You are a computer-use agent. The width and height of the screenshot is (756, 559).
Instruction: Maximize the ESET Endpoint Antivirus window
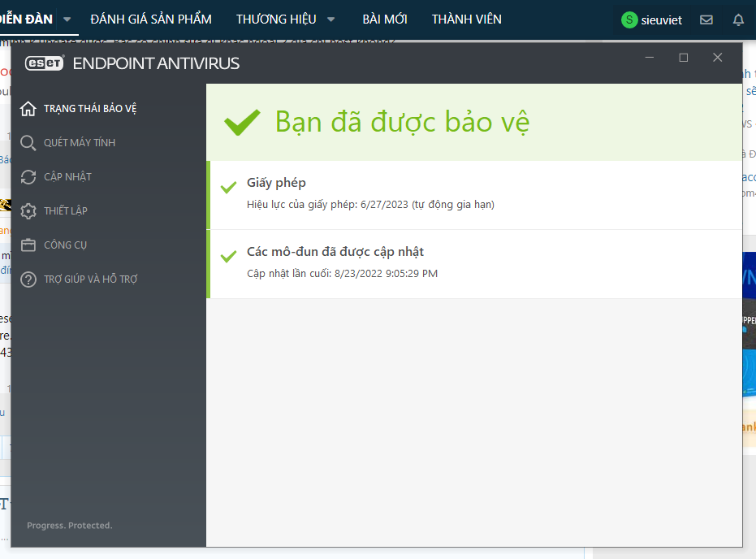(x=683, y=58)
